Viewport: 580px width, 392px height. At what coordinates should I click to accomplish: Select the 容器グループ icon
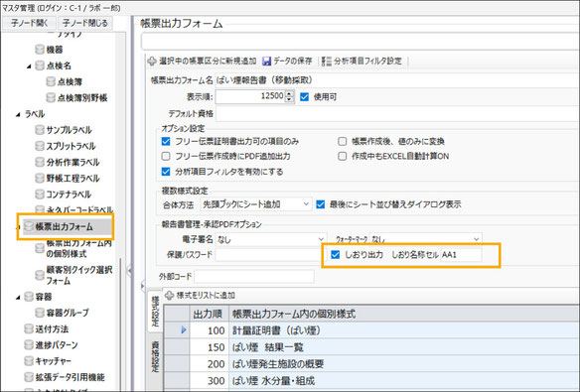tap(40, 313)
